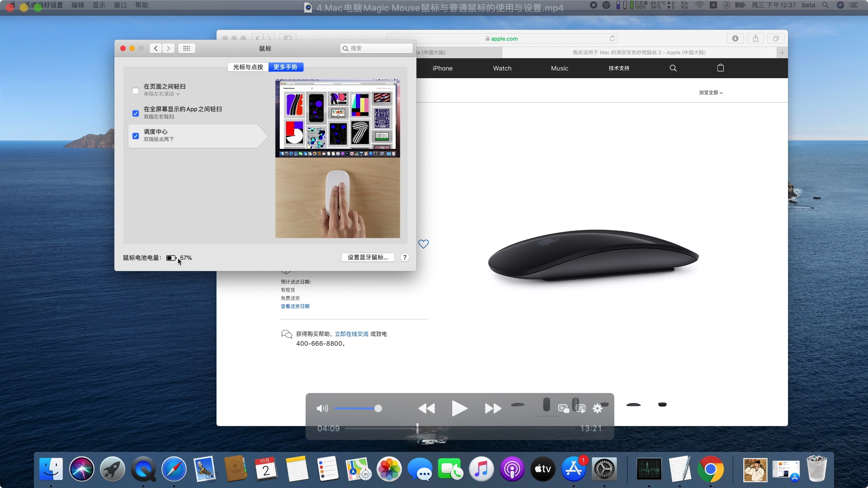Click Safari downloads button in toolbar
The image size is (868, 488).
[735, 39]
